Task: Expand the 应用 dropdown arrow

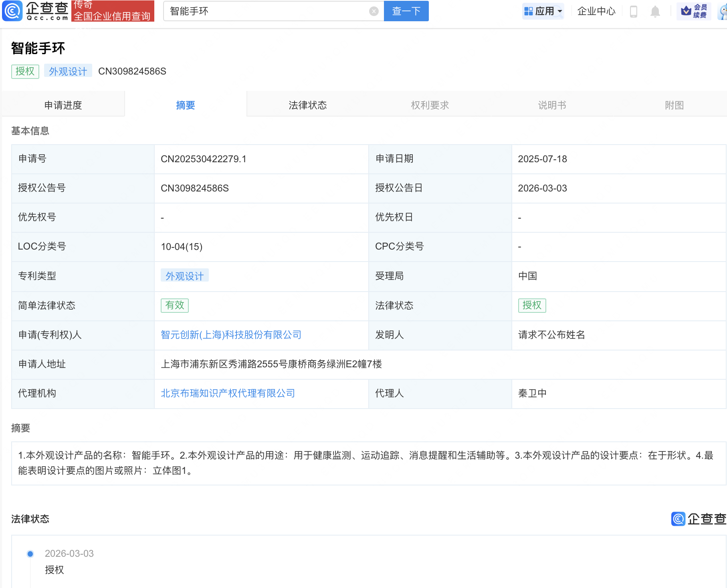Action: pyautogui.click(x=559, y=11)
